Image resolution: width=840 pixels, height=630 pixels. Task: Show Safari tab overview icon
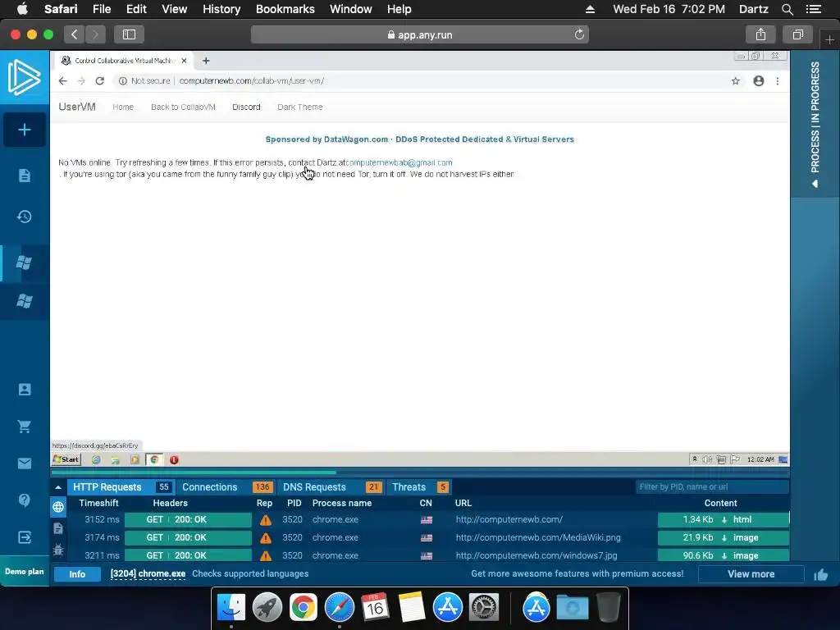point(797,34)
